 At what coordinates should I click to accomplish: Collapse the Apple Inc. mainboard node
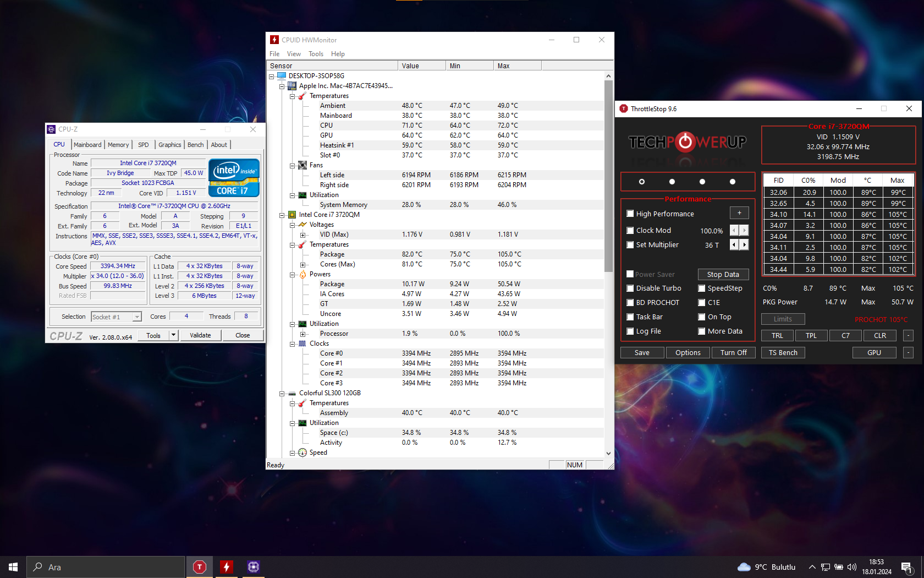[282, 86]
